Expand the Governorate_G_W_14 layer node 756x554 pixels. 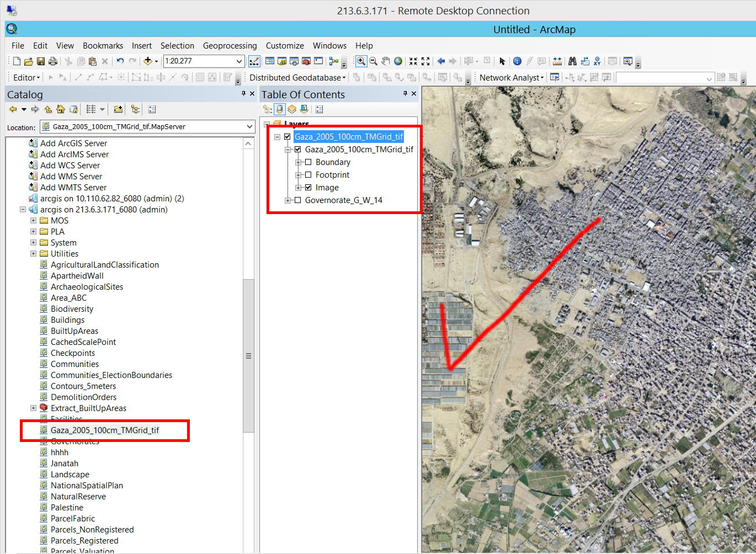coord(288,200)
